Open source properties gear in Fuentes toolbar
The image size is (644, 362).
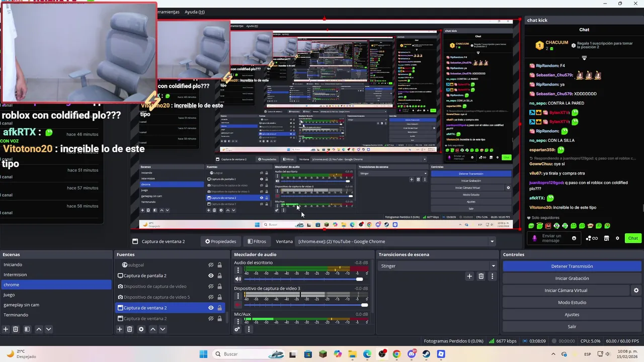(141, 329)
